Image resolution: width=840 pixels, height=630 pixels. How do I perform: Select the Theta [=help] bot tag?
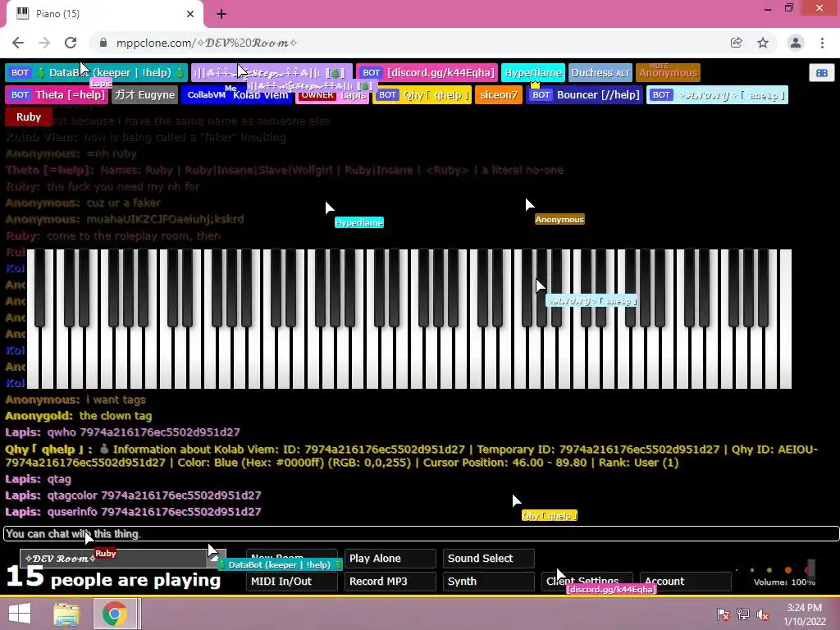pyautogui.click(x=57, y=95)
